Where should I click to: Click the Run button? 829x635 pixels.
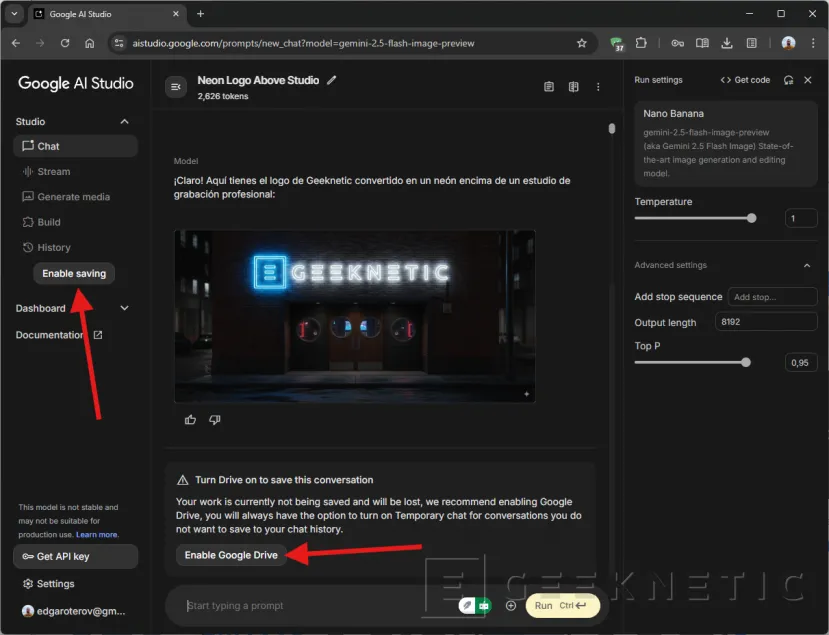[x=563, y=606]
